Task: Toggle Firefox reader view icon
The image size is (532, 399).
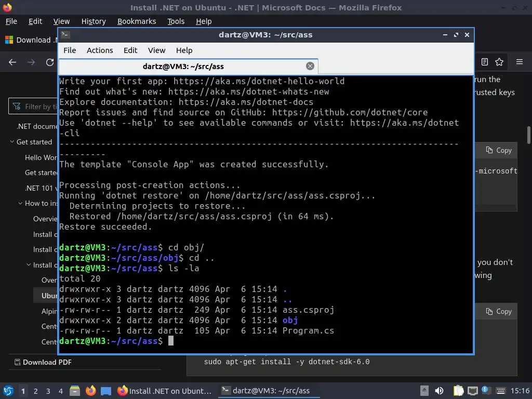Action: (485, 62)
